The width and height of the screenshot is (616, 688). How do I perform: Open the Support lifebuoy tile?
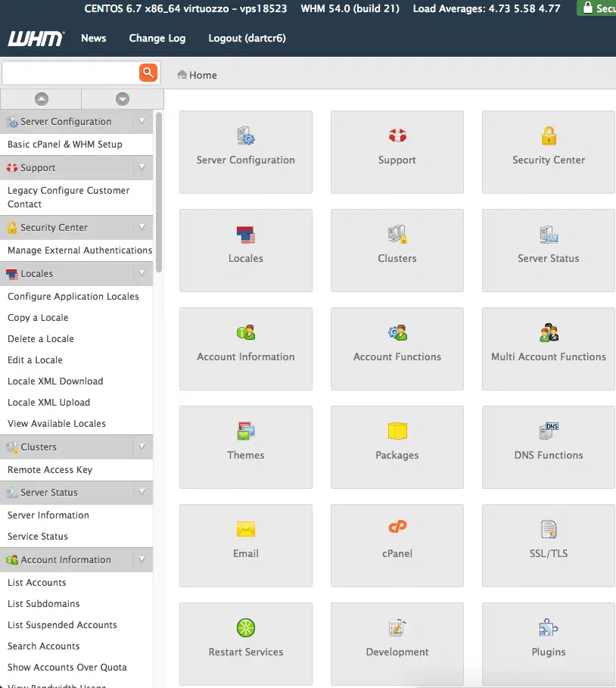pos(397,152)
